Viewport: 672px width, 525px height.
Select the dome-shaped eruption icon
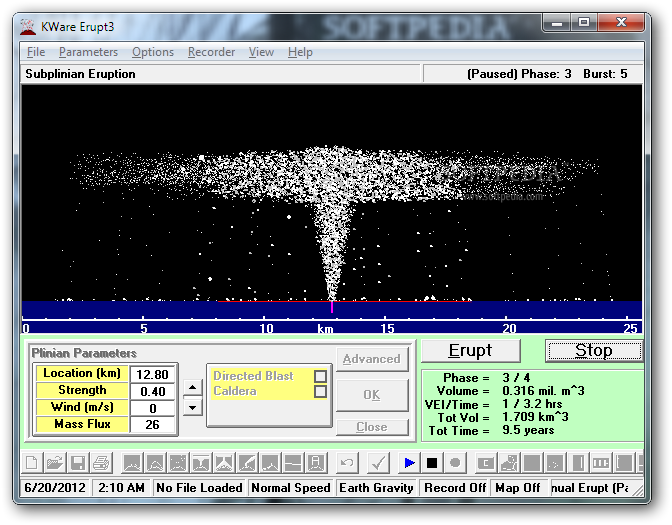(155, 463)
